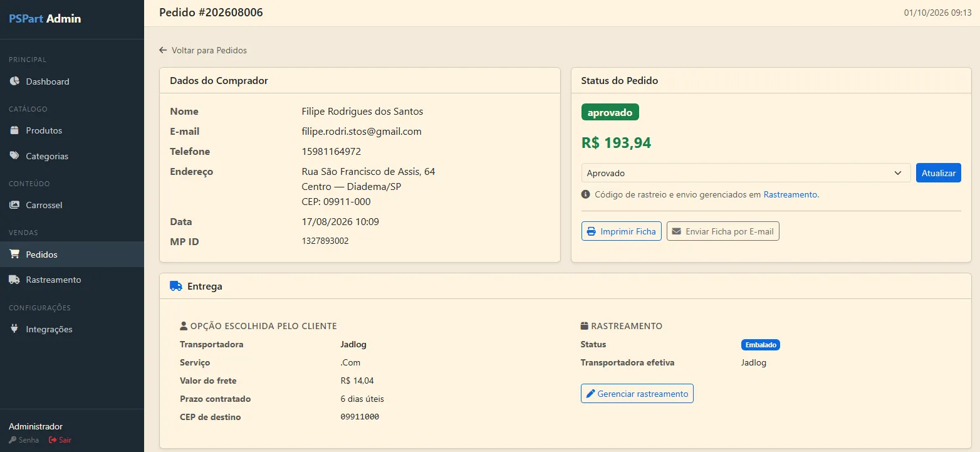The image size is (980, 452).
Task: Click the order date 17/08/2026 10:09
Action: coord(340,222)
